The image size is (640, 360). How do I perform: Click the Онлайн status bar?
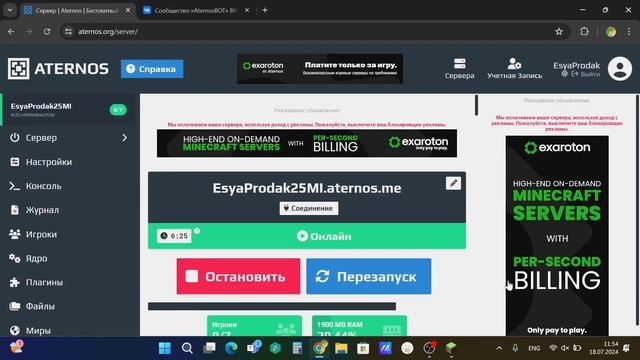(x=307, y=236)
